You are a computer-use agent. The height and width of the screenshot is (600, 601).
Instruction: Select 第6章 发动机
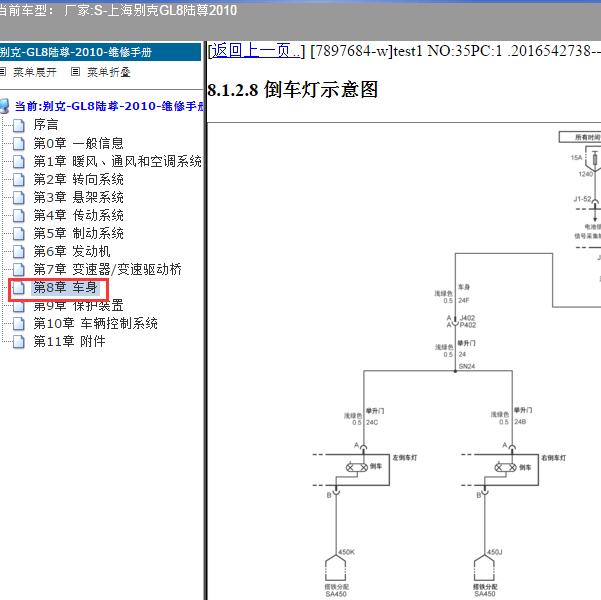coord(72,251)
